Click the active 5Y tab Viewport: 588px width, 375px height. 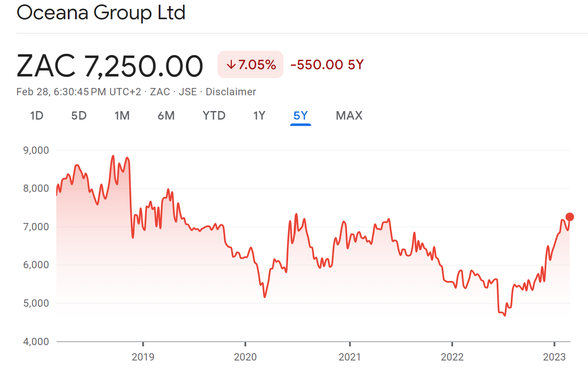tap(300, 116)
